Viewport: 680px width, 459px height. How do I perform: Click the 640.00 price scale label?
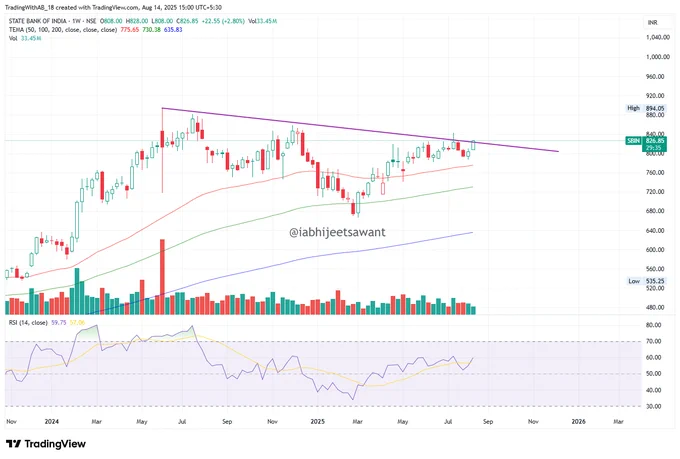click(x=655, y=230)
